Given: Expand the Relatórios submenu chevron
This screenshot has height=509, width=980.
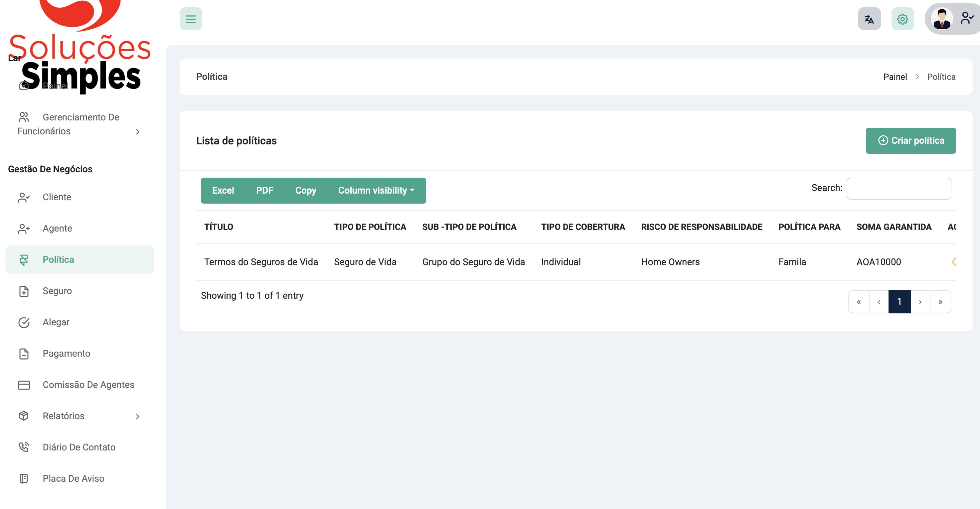Looking at the screenshot, I should point(137,416).
